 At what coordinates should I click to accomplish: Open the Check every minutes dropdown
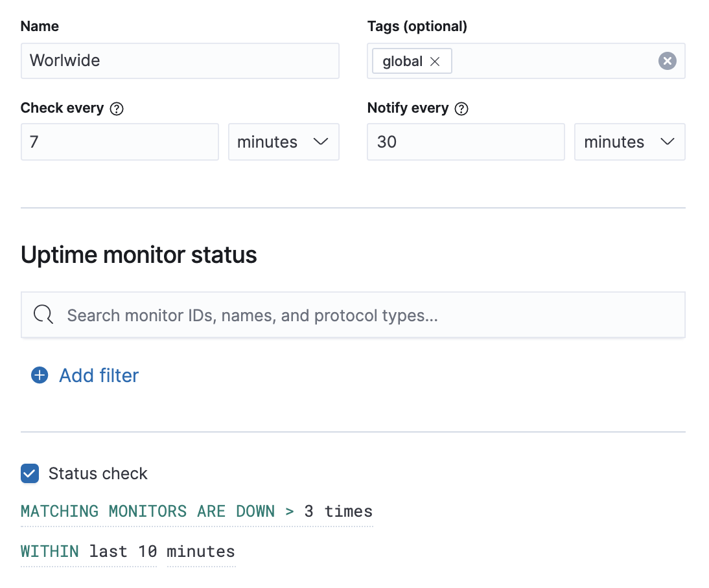click(x=283, y=141)
